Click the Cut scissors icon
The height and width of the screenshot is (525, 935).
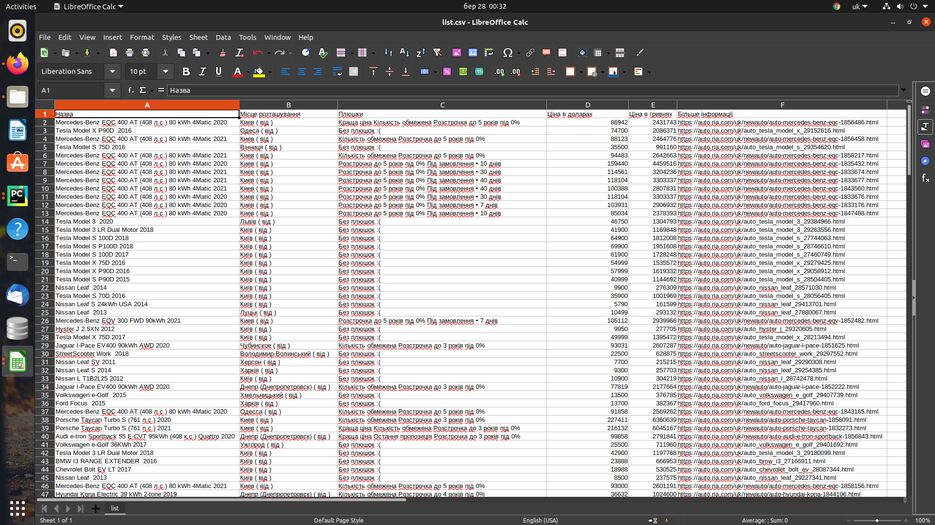coord(165,53)
